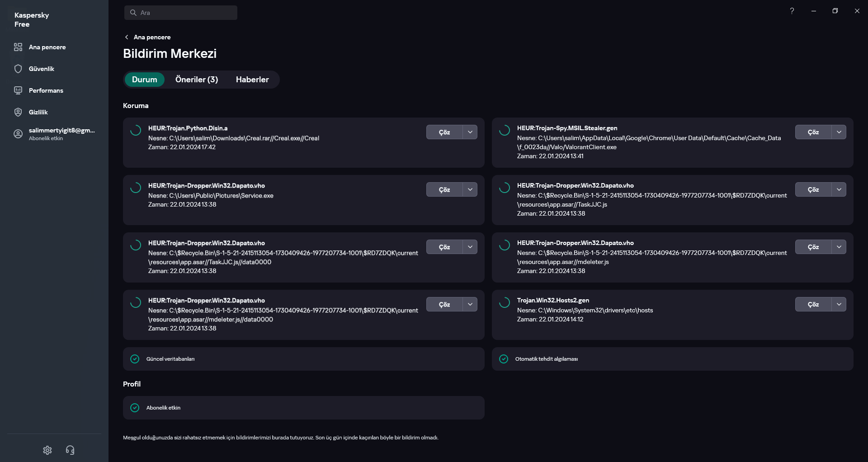The image size is (868, 462).
Task: Click Abonelik etkin status check
Action: tap(135, 408)
